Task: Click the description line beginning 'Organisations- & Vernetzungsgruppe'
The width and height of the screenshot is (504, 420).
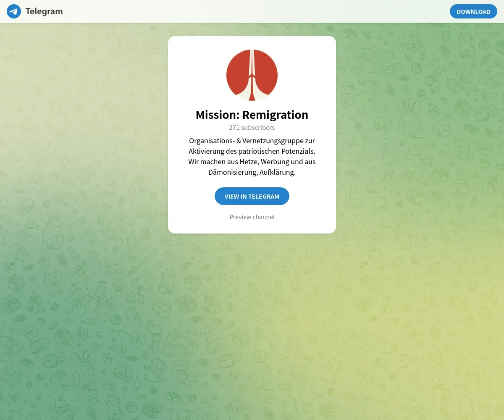Action: point(252,140)
